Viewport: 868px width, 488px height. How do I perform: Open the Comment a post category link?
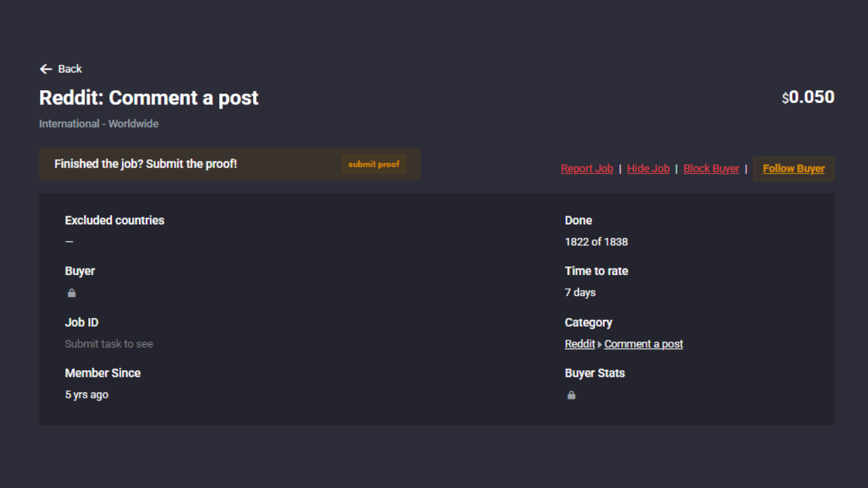pyautogui.click(x=644, y=344)
